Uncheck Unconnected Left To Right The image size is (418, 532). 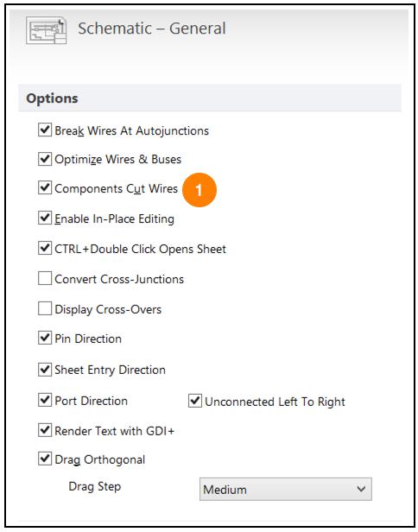[195, 401]
